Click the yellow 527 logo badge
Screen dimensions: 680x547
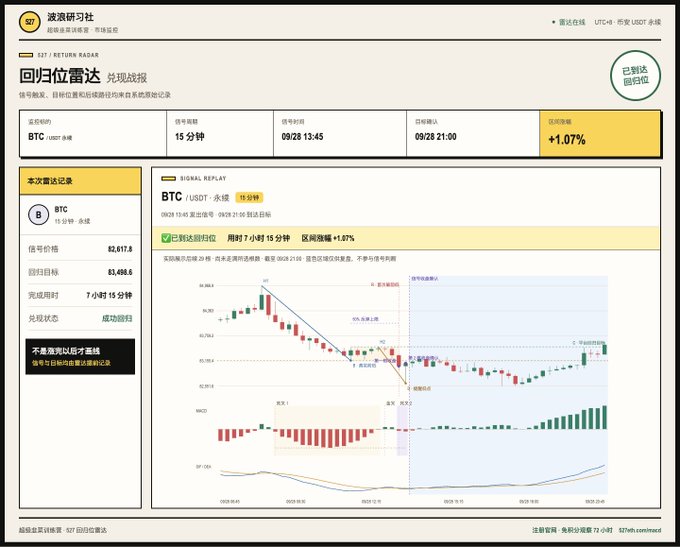29,22
